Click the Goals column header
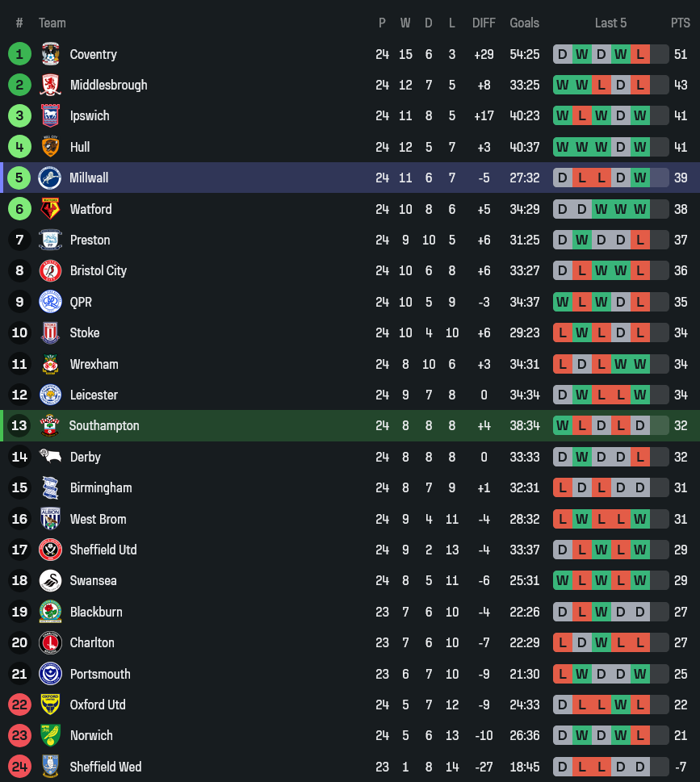The width and height of the screenshot is (700, 782). 524,23
